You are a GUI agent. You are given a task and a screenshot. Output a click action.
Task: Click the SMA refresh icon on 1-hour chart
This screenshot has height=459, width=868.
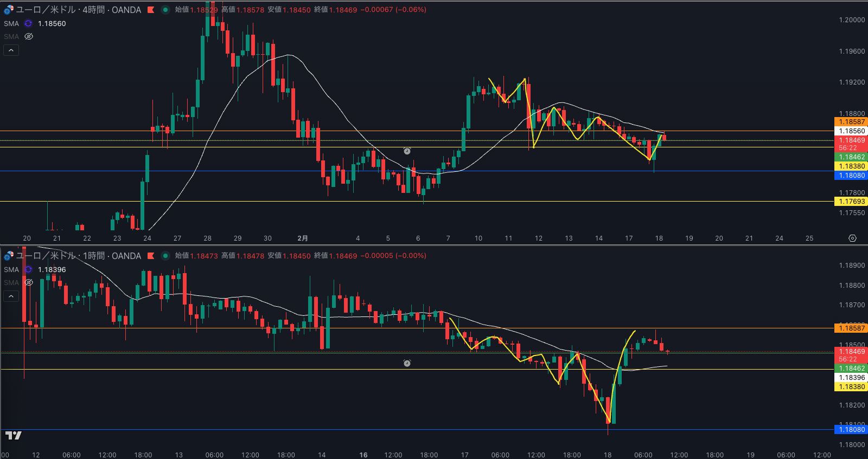point(28,269)
